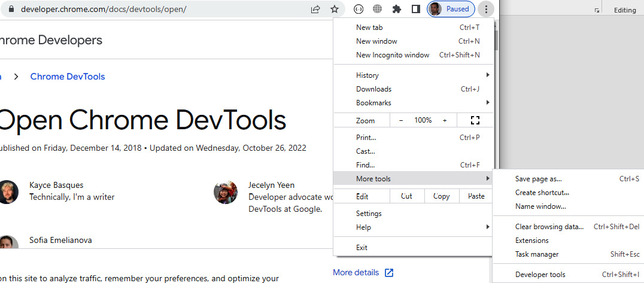644x283 pixels.
Task: Click the URL text in address bar
Action: point(104,9)
